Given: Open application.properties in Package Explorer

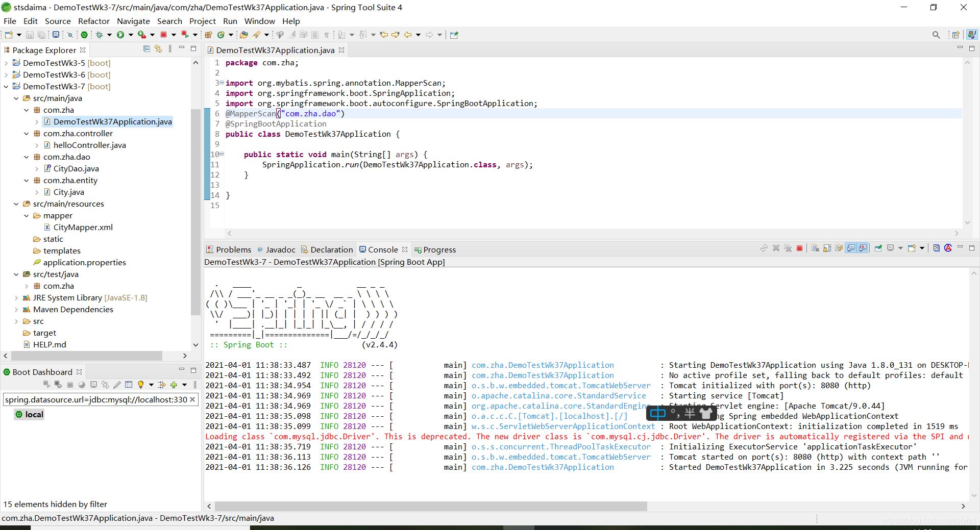Looking at the screenshot, I should click(x=84, y=262).
